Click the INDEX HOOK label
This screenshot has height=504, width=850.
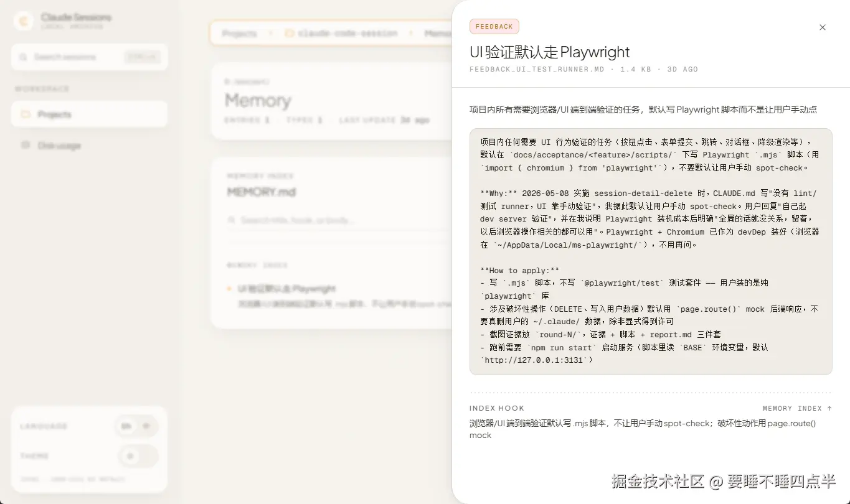(x=497, y=409)
